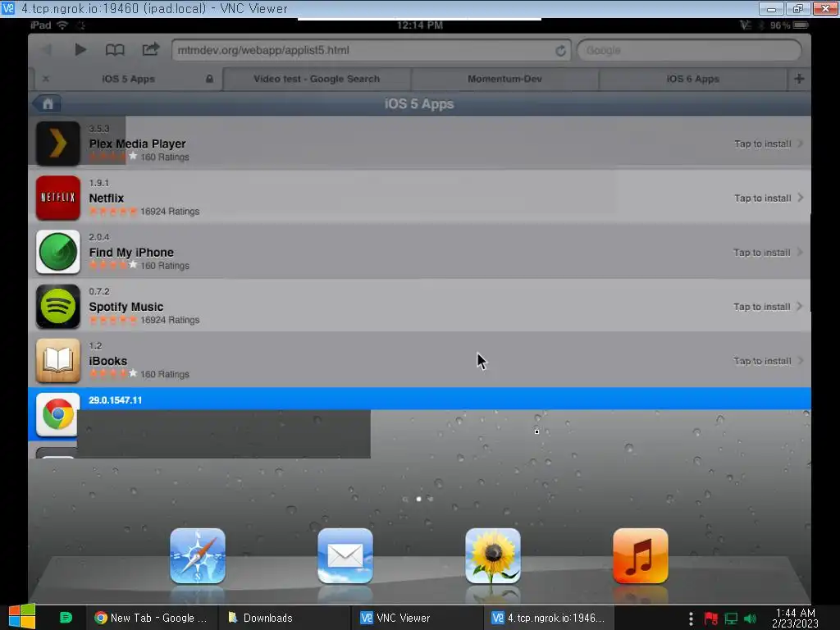Switch to iOS 6 Apps tab
This screenshot has width=840, height=630.
tap(692, 79)
